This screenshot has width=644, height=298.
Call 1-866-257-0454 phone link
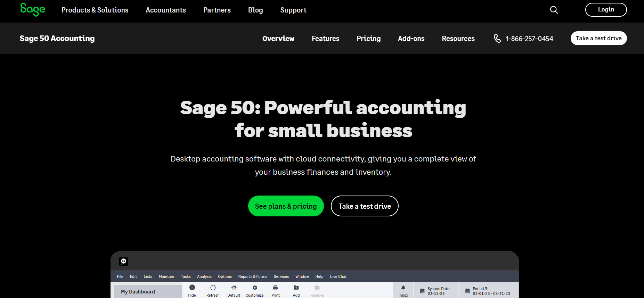pyautogui.click(x=529, y=39)
